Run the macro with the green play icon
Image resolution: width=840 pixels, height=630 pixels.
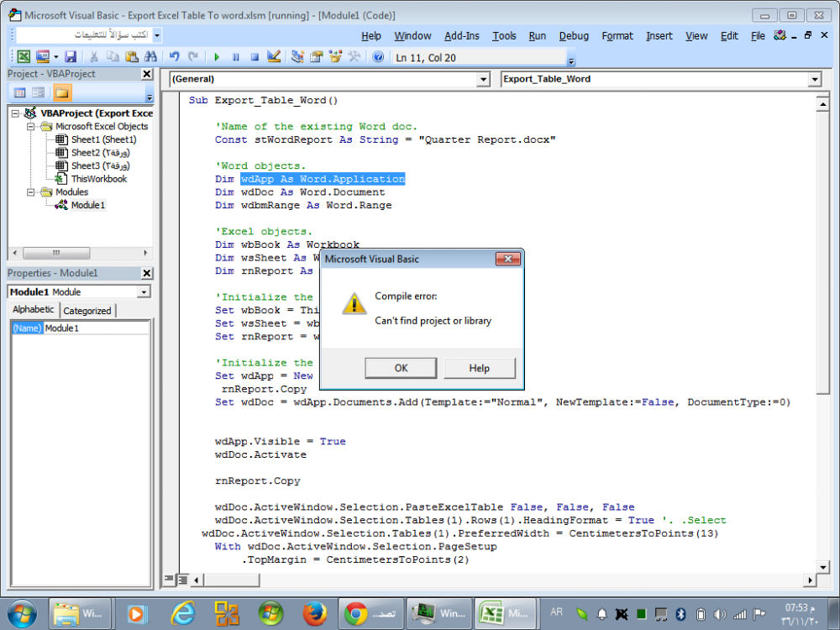pos(217,57)
